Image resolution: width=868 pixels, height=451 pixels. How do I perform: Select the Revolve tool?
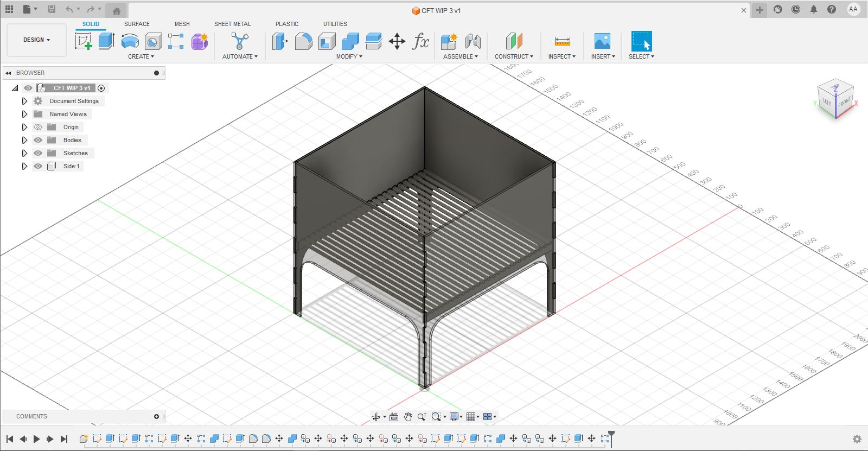click(x=130, y=41)
